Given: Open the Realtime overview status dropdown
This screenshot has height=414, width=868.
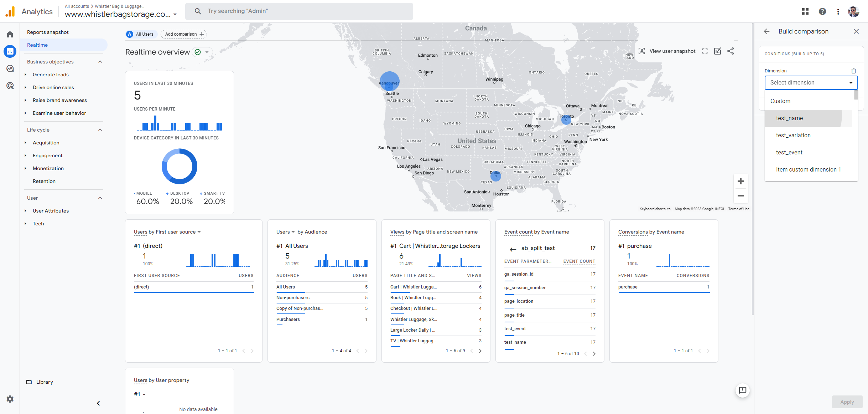Looking at the screenshot, I should [x=203, y=52].
